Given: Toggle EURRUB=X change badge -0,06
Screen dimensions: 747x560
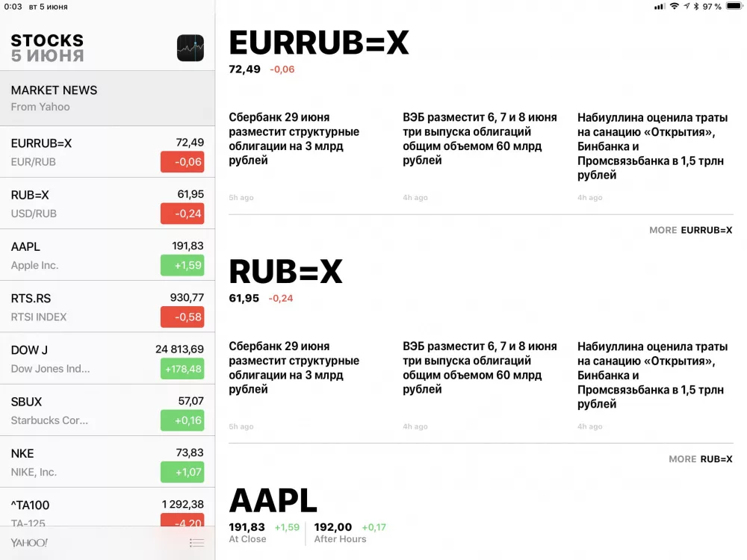Looking at the screenshot, I should (x=182, y=162).
